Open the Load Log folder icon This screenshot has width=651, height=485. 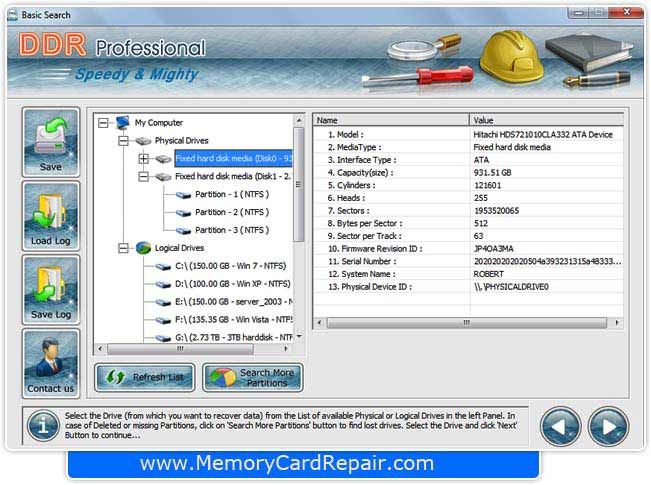(51, 216)
